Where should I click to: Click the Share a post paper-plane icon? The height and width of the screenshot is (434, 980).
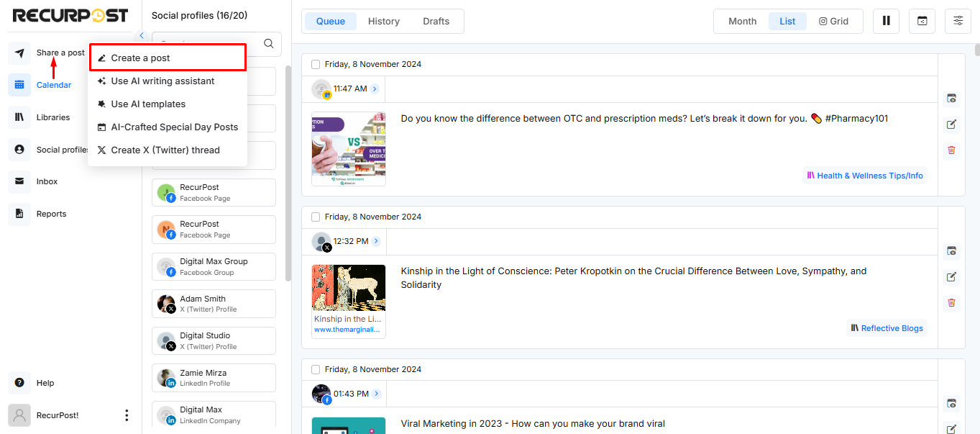click(x=19, y=53)
